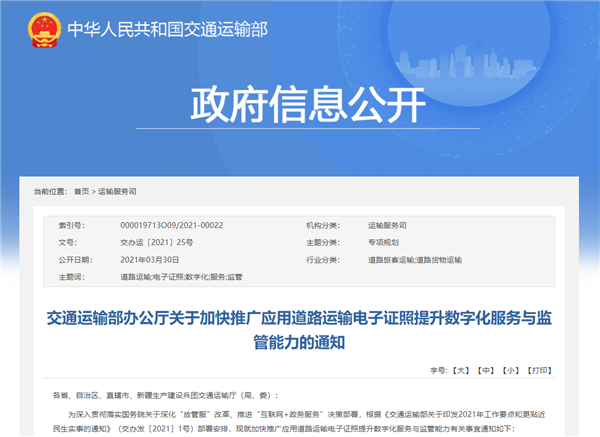Image resolution: width=600 pixels, height=437 pixels.
Task: Click the salutation line 各省、自治区、直辖市
Action: point(166,395)
